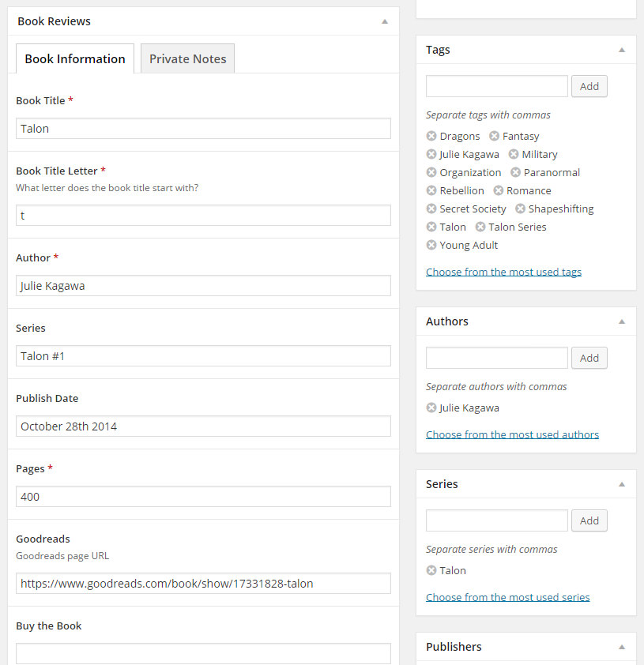Collapse the Authors panel
This screenshot has width=644, height=665.
(621, 321)
